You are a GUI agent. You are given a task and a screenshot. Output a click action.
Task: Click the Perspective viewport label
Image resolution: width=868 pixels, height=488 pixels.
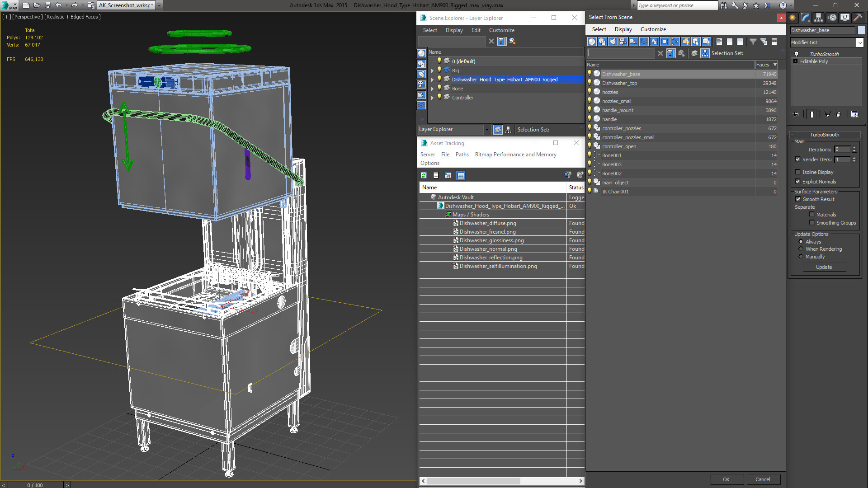pyautogui.click(x=28, y=17)
